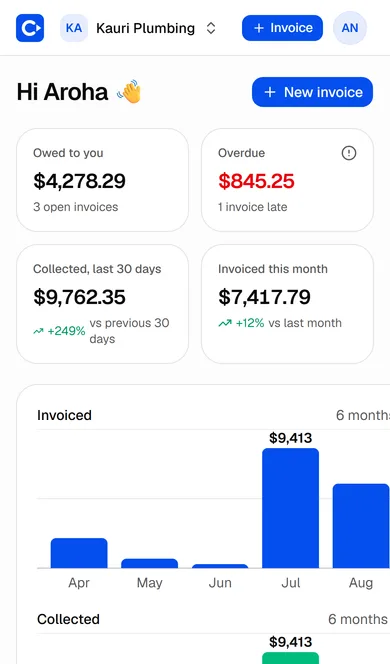Click the Jul bar in Invoiced chart
The image size is (390, 664).
(290, 508)
